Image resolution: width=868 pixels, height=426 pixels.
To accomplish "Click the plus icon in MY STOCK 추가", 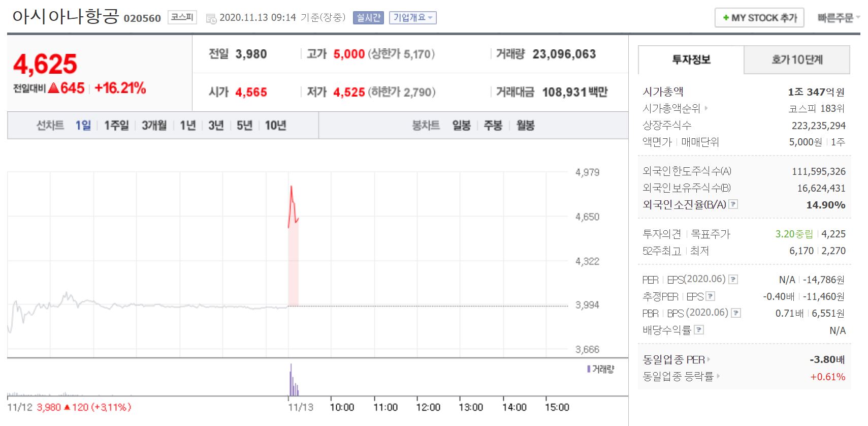I will [726, 18].
